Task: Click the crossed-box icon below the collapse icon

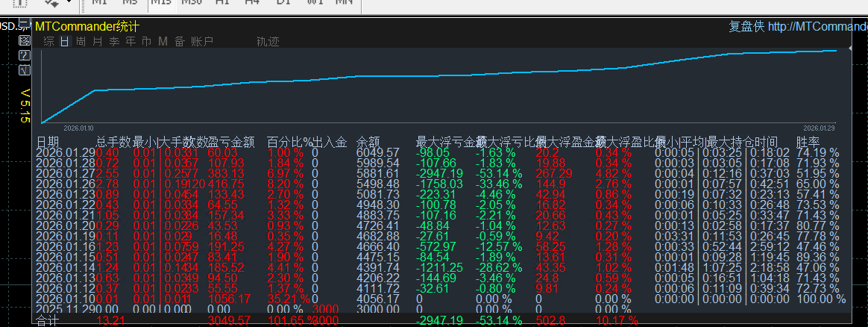Action: [25, 40]
